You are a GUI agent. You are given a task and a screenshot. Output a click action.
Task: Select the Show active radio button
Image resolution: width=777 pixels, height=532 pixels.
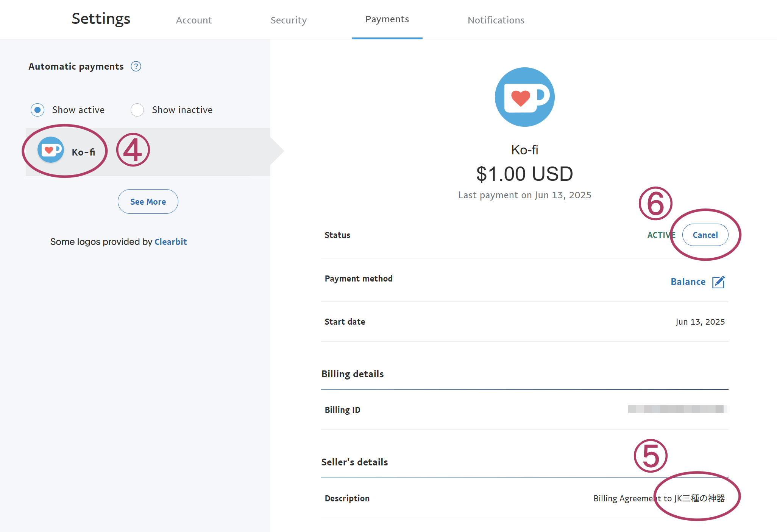[37, 110]
